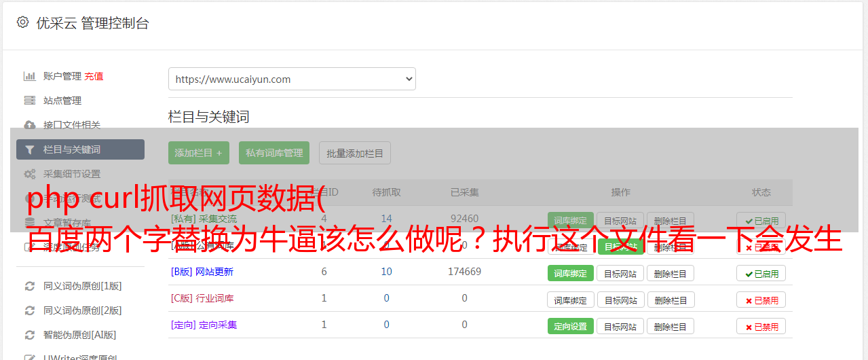Click refresh icon beside 同义词伪原创[2版]

(x=30, y=310)
